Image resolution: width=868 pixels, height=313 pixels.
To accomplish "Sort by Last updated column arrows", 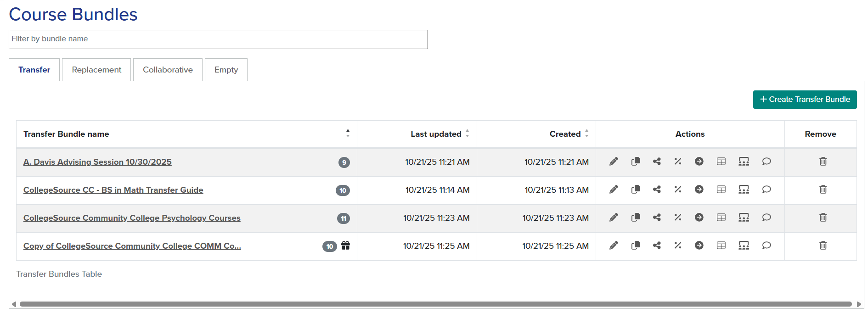I will 467,133.
